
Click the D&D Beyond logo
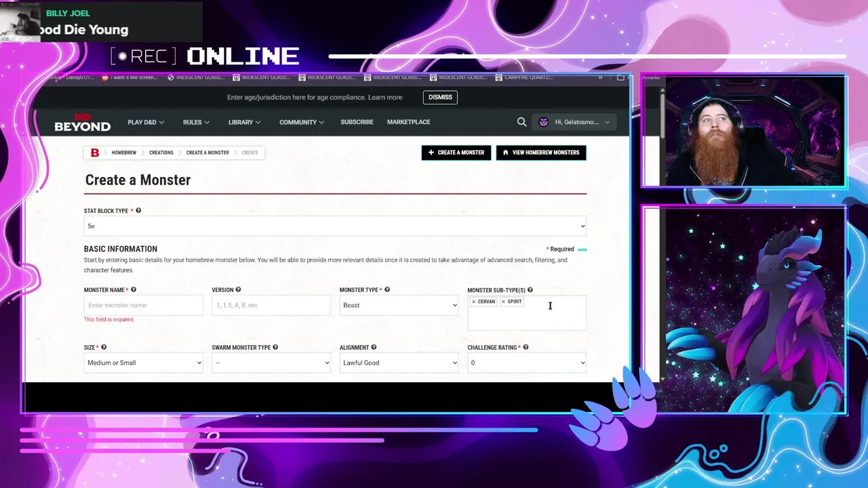pyautogui.click(x=82, y=123)
